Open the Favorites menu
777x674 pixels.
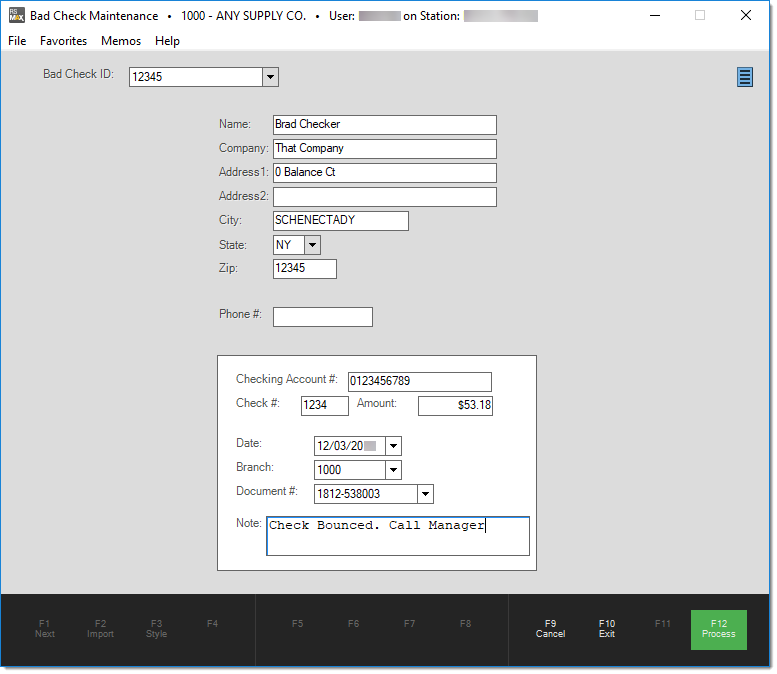[x=63, y=41]
